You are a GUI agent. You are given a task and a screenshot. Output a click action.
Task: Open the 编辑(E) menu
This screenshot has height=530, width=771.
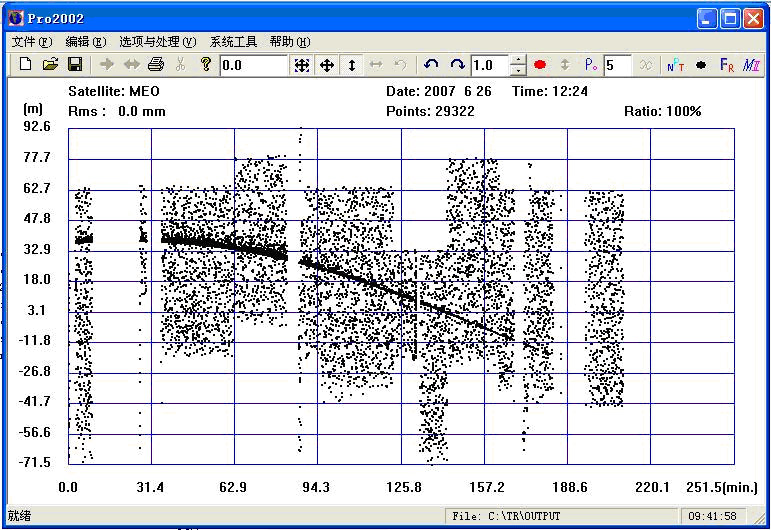pos(86,42)
